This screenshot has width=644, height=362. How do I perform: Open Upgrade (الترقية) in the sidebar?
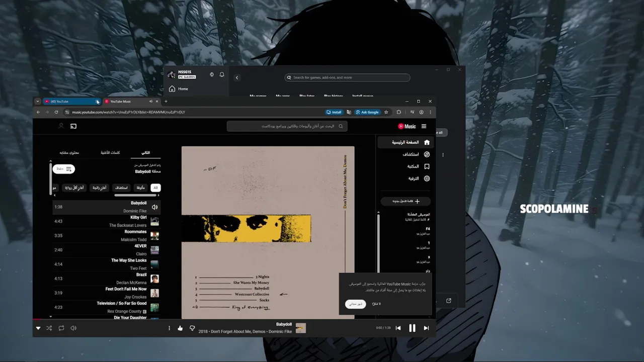(x=406, y=178)
